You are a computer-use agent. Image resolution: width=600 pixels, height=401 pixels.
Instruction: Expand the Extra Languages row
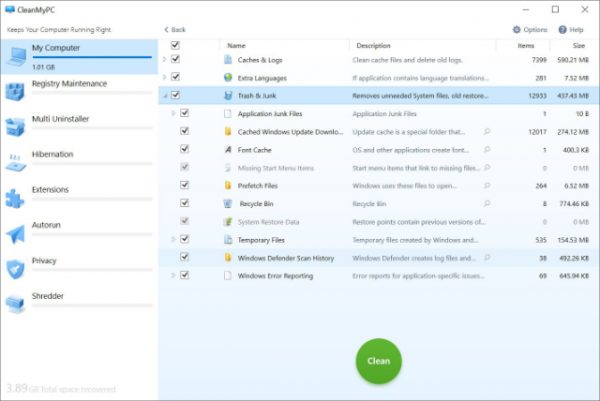(x=165, y=77)
